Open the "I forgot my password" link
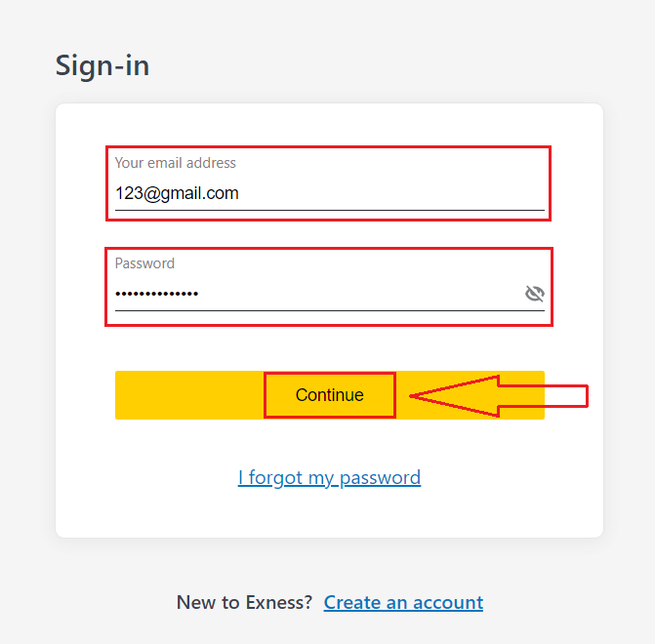655x644 pixels. click(x=329, y=477)
